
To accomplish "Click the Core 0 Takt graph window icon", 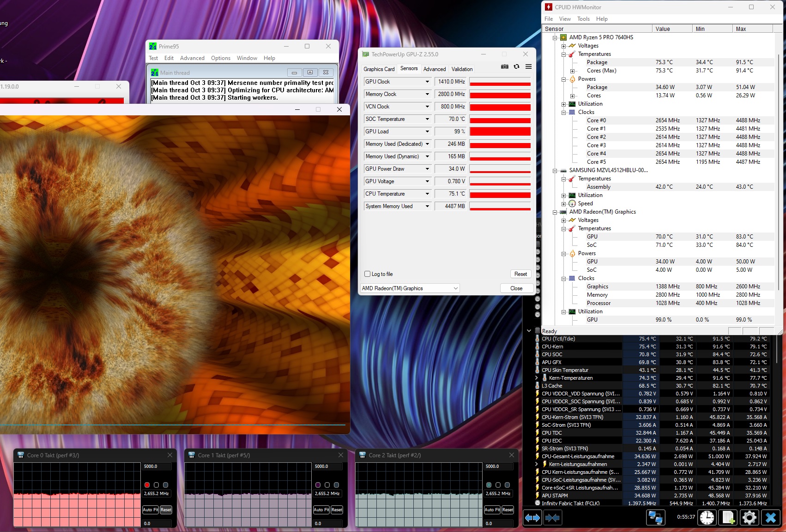I will tap(21, 455).
